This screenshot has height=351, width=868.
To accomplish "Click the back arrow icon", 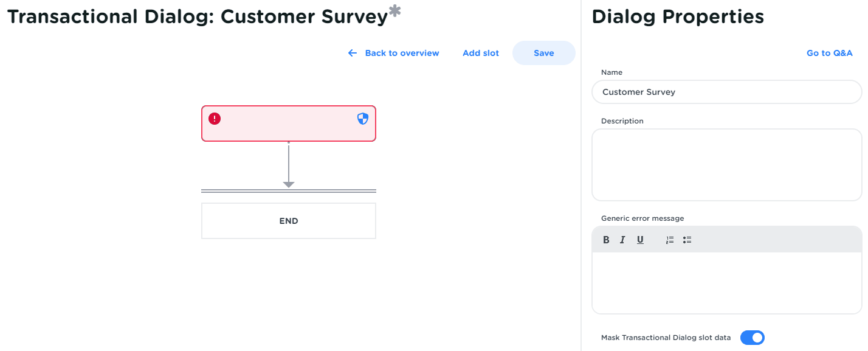I will coord(353,53).
